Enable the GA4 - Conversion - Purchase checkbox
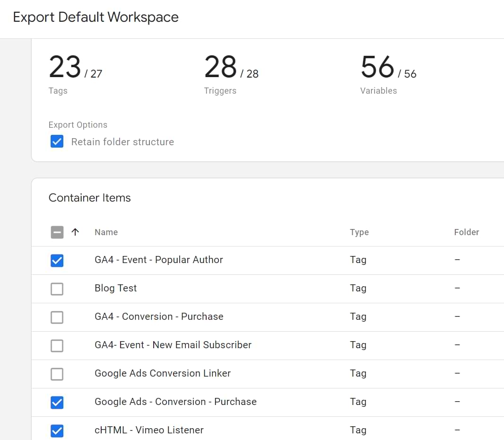 tap(57, 317)
